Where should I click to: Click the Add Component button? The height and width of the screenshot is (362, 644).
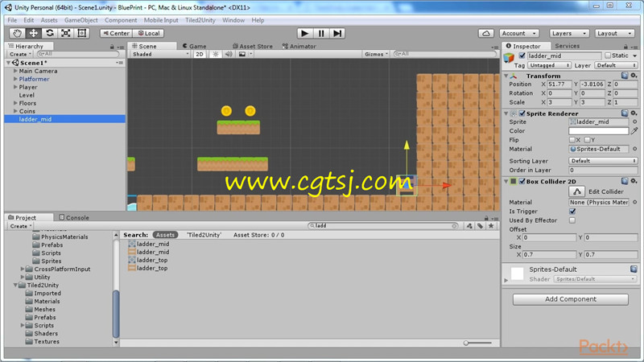571,299
